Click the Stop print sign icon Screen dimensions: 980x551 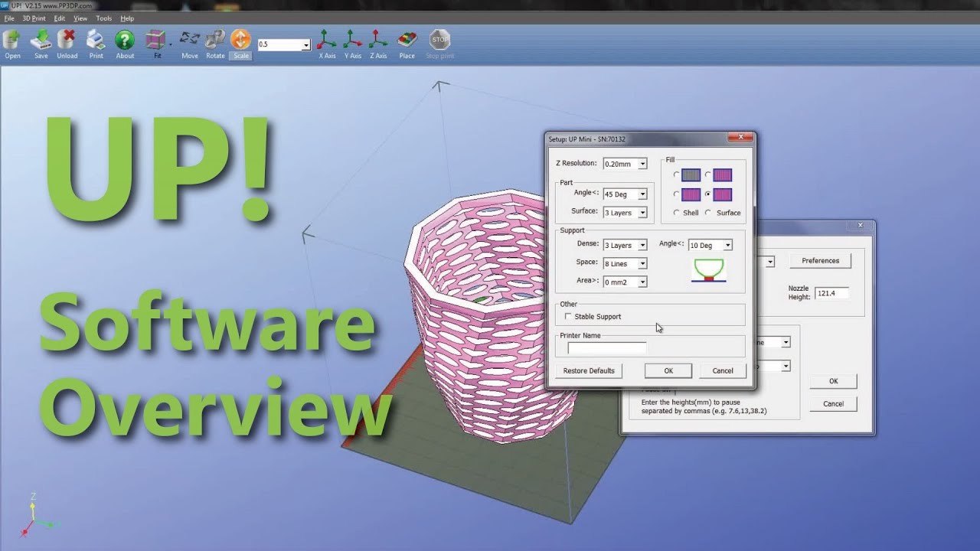click(439, 40)
